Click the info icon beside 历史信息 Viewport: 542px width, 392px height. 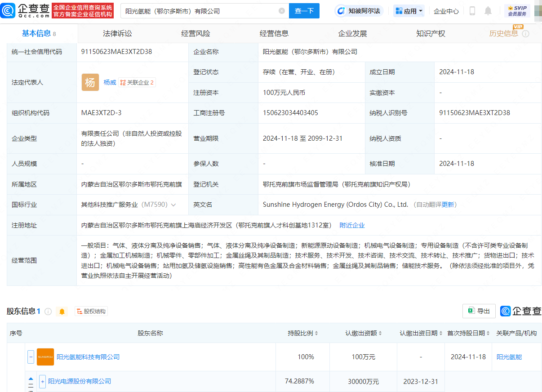pos(525,34)
